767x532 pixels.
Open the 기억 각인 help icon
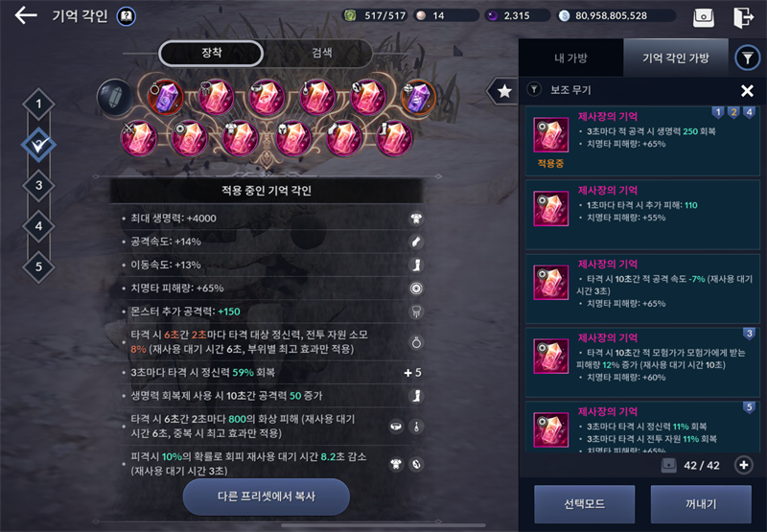pos(127,16)
